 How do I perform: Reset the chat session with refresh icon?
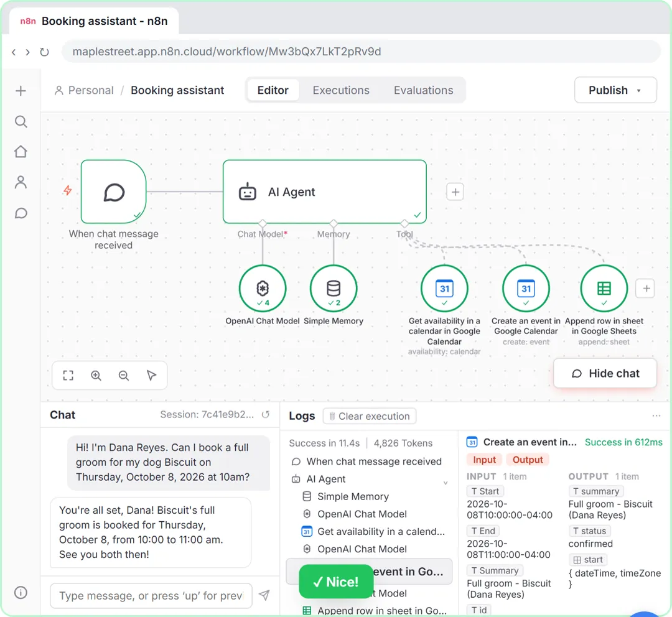(266, 414)
